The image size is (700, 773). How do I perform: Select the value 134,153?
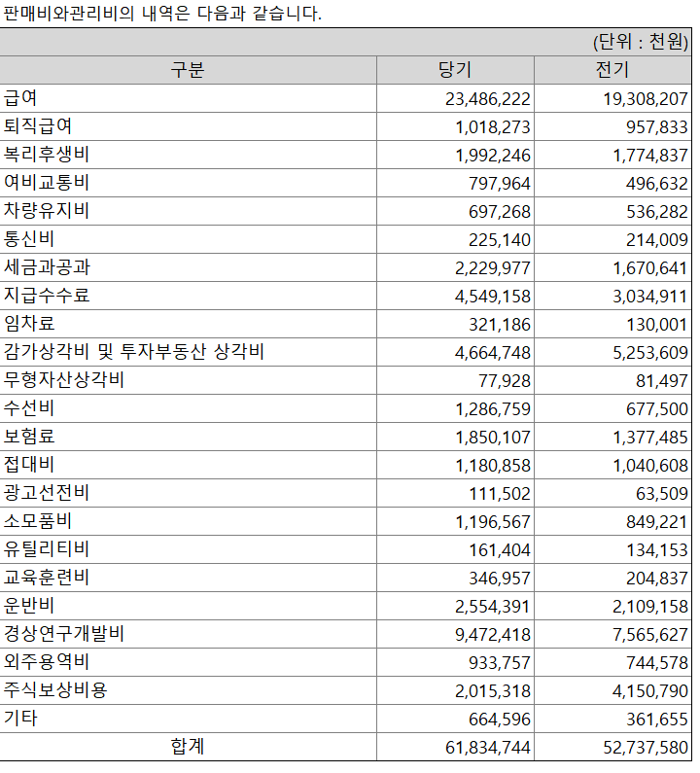click(656, 549)
